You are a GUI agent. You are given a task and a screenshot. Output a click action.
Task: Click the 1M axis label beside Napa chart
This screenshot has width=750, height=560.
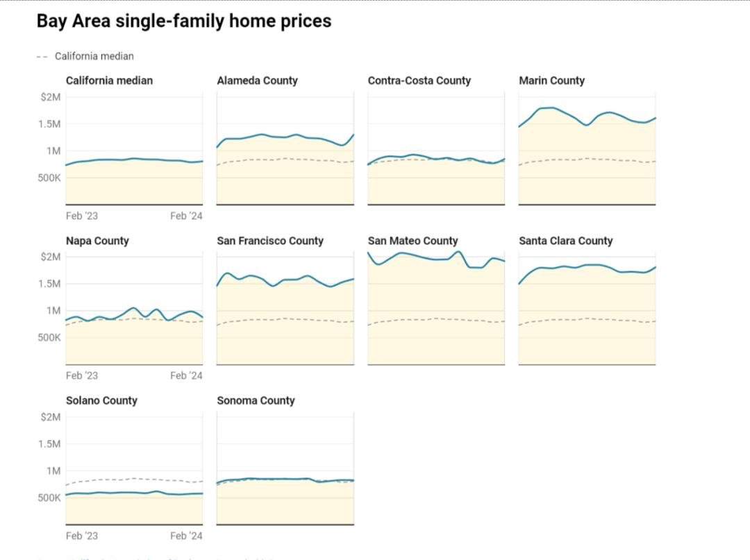[53, 311]
